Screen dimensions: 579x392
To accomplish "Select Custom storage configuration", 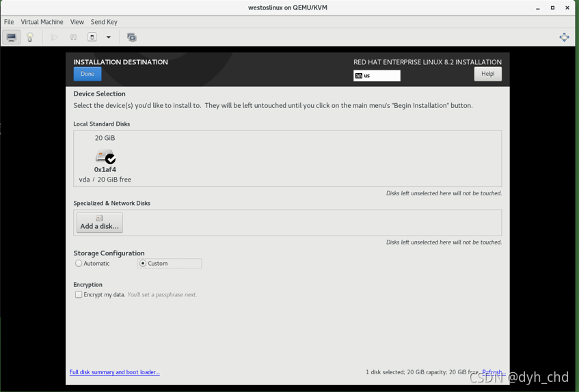I will click(x=169, y=264).
